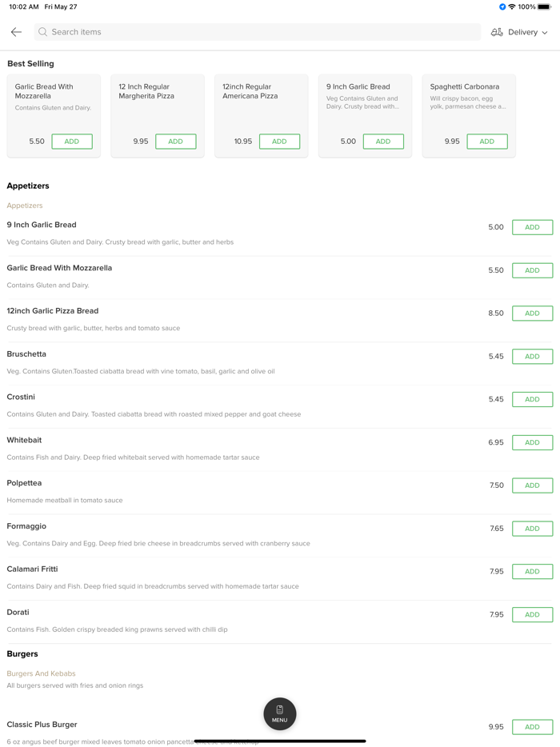
Task: Add Whitebait appetizer to order
Action: pyautogui.click(x=532, y=442)
